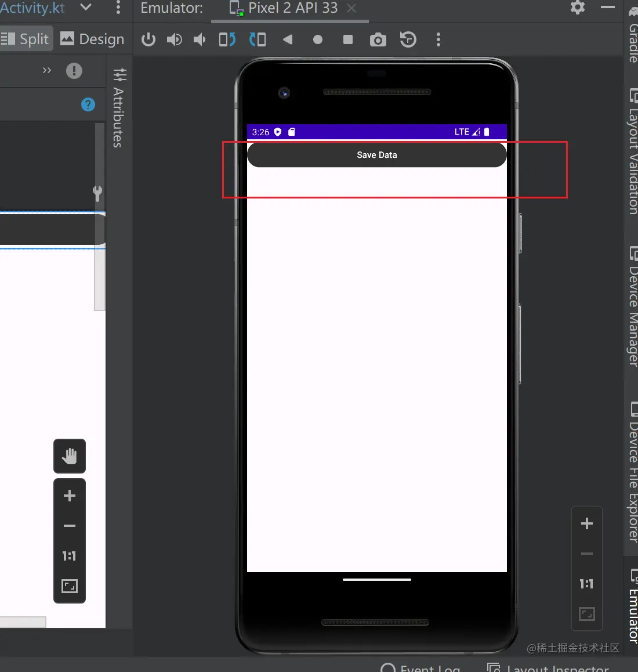Set emulator display zoom to 1:1

click(586, 584)
